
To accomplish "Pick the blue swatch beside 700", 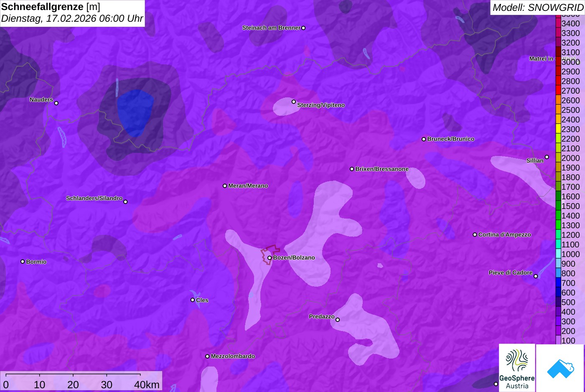I will (558, 283).
